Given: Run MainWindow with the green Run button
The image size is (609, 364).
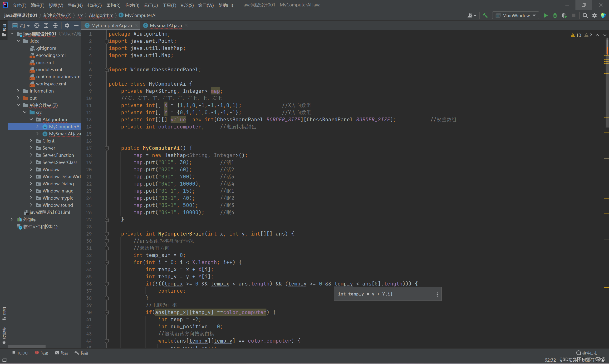Looking at the screenshot, I should [x=545, y=15].
